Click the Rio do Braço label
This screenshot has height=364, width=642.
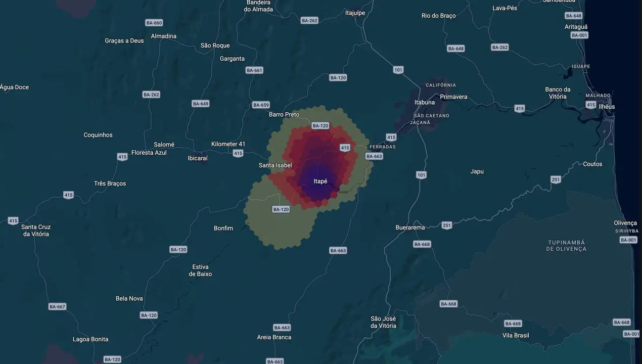439,16
